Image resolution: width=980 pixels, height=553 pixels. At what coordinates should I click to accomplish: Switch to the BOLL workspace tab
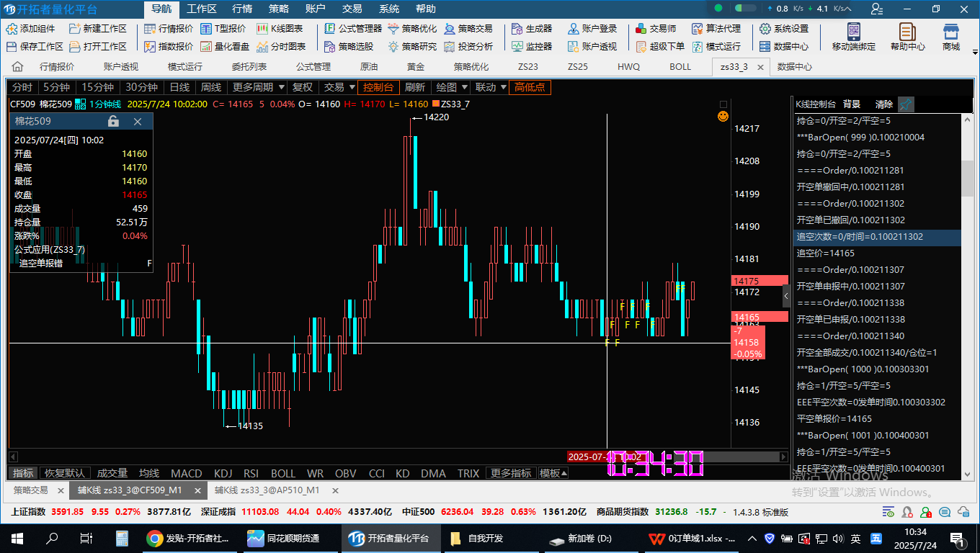[680, 66]
